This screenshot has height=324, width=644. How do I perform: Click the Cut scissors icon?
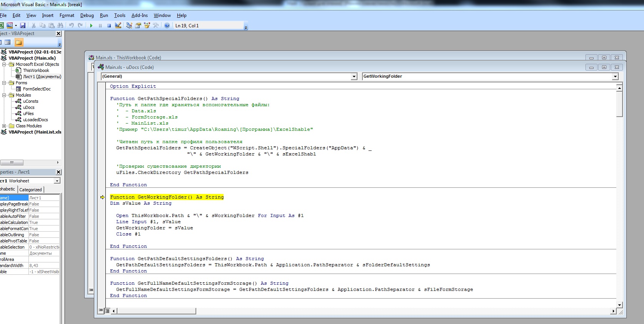pos(33,25)
